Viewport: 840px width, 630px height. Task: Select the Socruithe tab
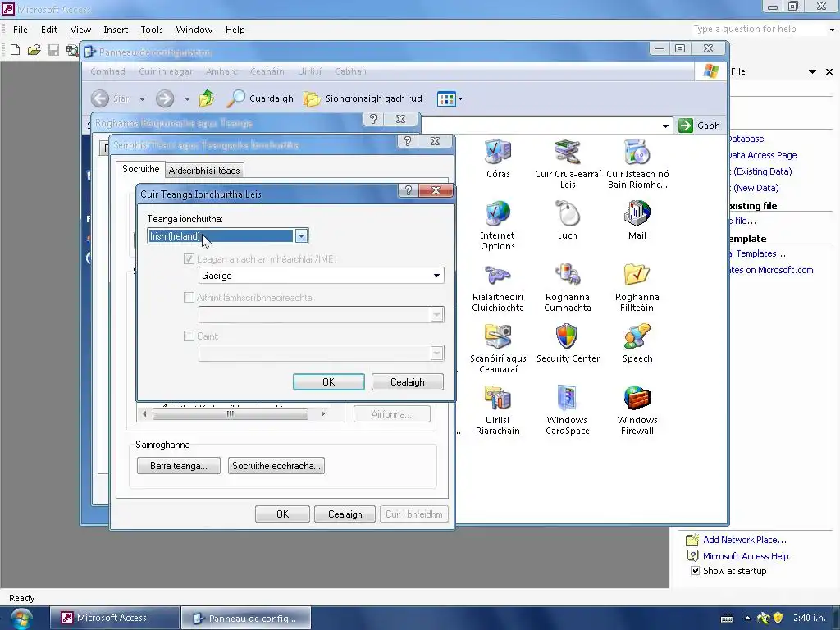(141, 169)
